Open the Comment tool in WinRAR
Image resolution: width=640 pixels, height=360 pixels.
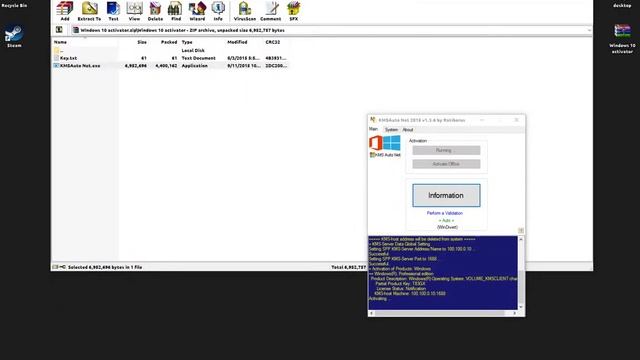click(x=271, y=11)
